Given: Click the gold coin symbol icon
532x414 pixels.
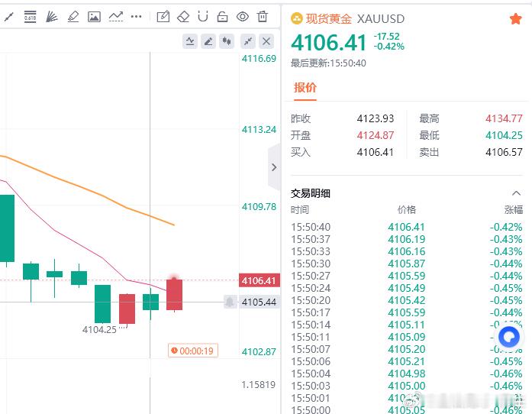Looking at the screenshot, I should click(297, 18).
